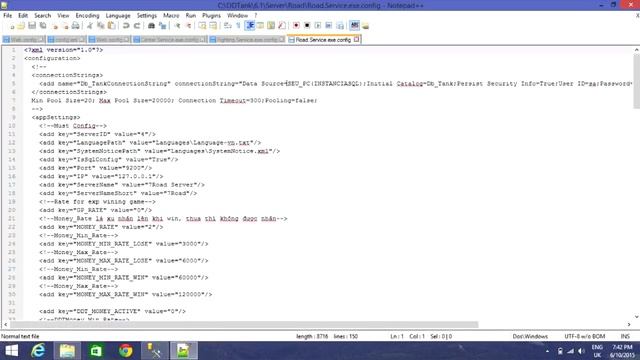
Task: Click the Print toolbar icon
Action: 76,26
